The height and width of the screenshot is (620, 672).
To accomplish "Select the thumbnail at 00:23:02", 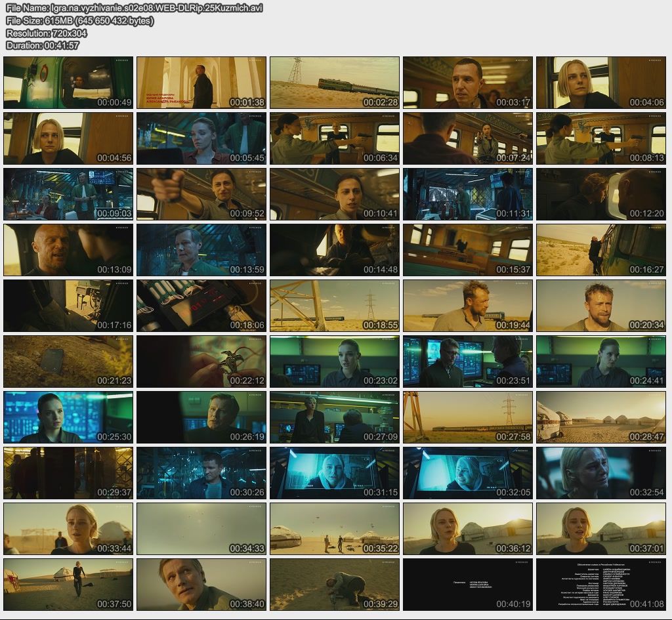I will (x=335, y=362).
